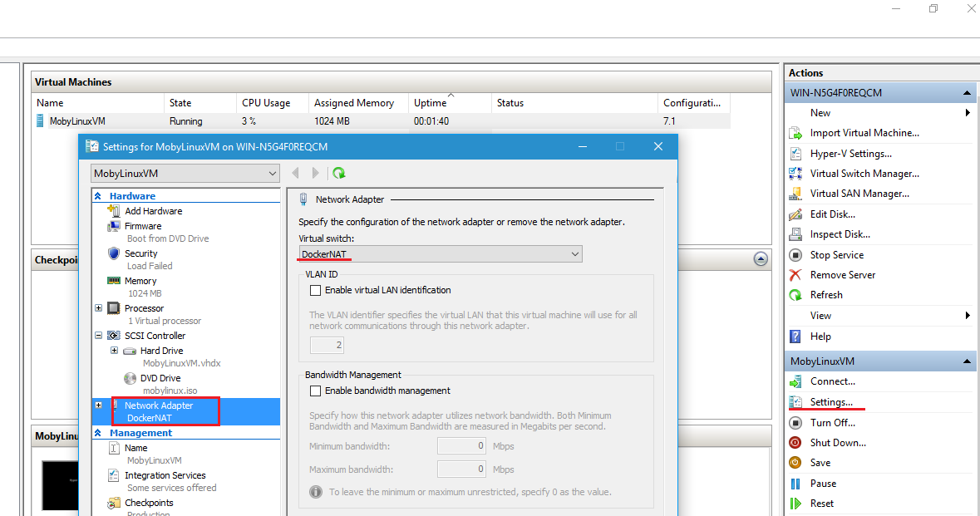980x516 pixels.
Task: Expand the Processor tree node
Action: [99, 308]
